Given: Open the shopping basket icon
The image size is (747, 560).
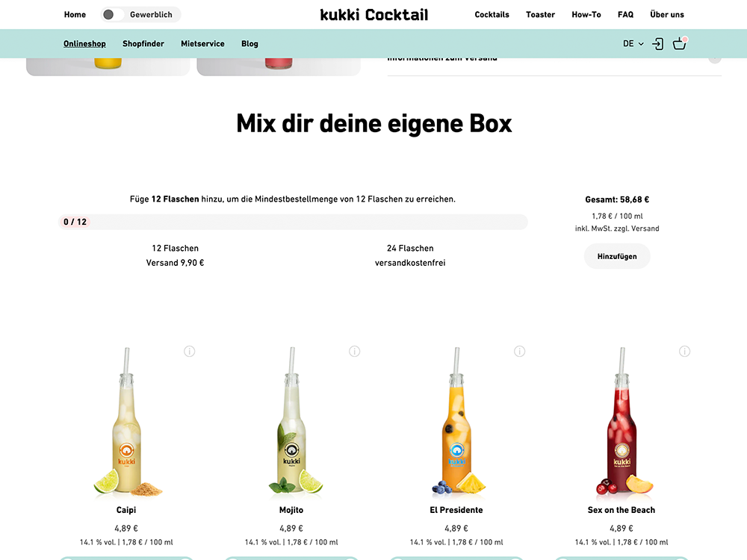Looking at the screenshot, I should click(x=679, y=44).
